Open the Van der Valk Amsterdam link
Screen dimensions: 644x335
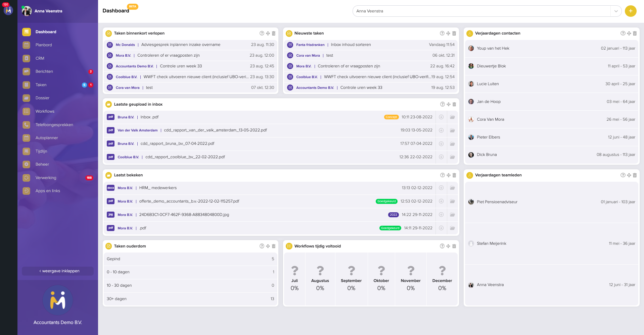click(138, 130)
